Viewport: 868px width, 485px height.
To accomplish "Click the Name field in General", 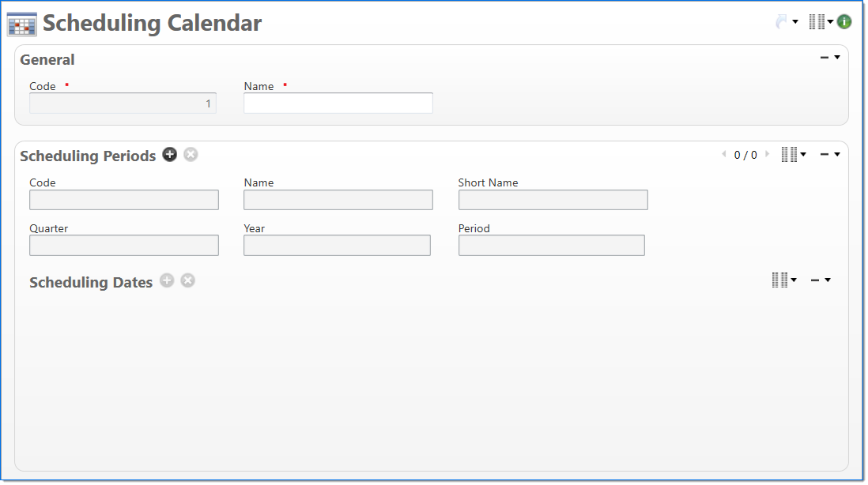I will click(338, 103).
